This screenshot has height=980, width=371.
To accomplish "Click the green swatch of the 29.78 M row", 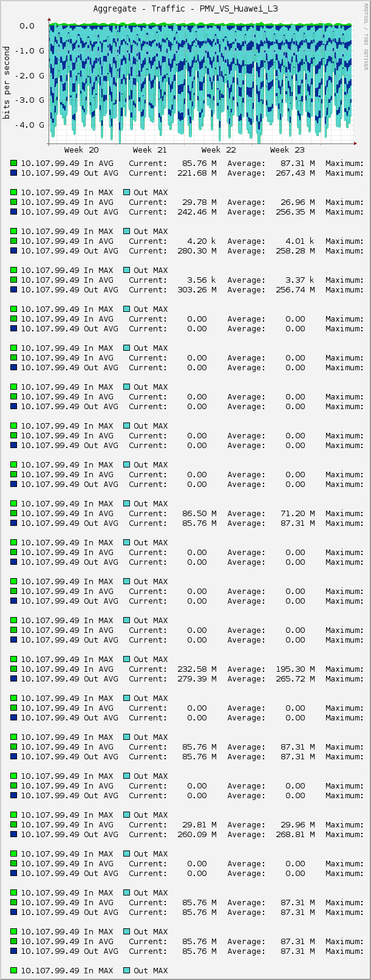I will [14, 202].
